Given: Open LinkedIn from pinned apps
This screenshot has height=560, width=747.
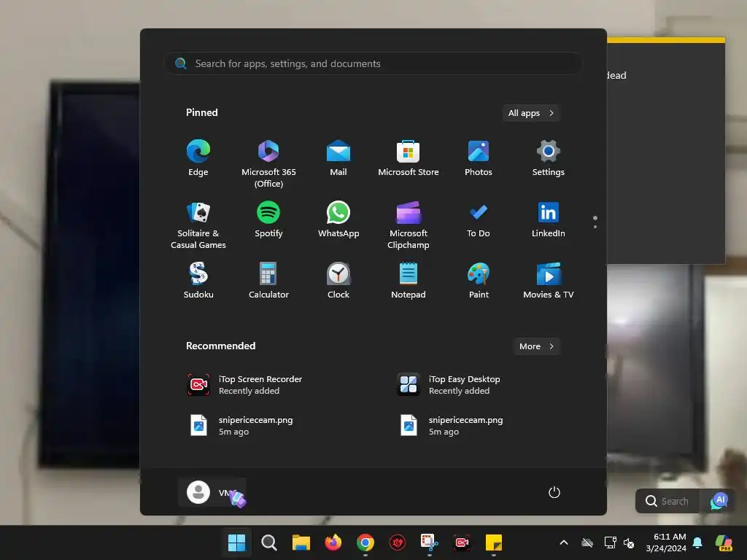Looking at the screenshot, I should (x=549, y=220).
